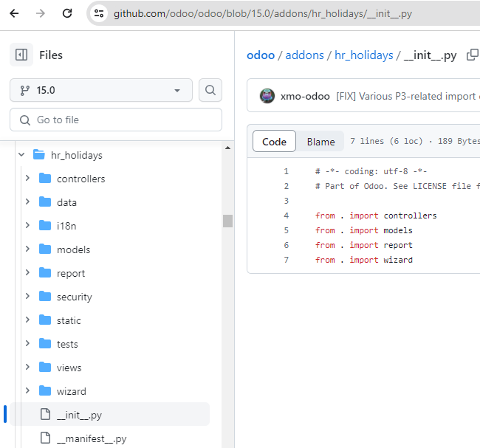Open the odoo repository breadcrumb link
The image size is (480, 448).
click(261, 55)
